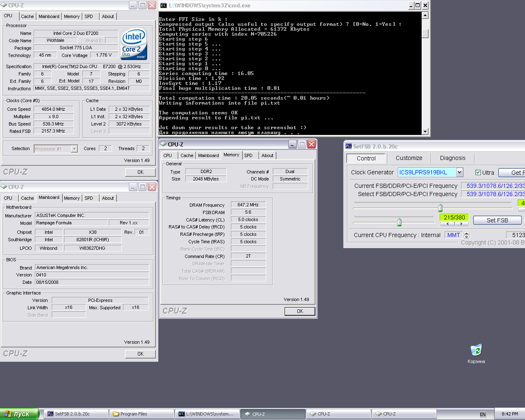Click the FSB:DRAM ratio value 5:6
This screenshot has width=525, height=420.
tap(248, 212)
